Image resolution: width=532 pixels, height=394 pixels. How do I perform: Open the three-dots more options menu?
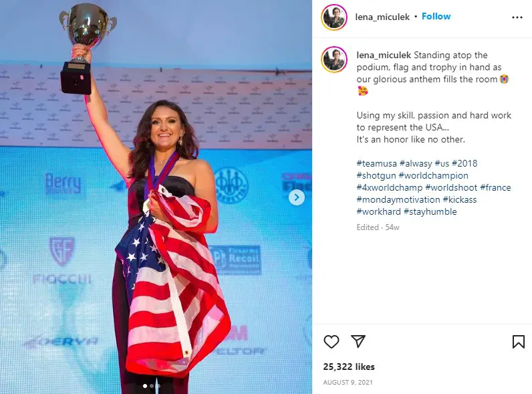point(517,17)
